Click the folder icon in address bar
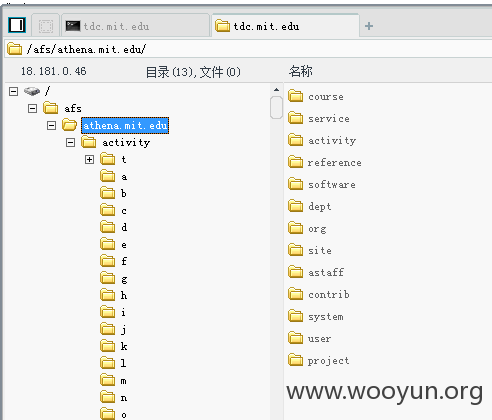The width and height of the screenshot is (492, 420). [14, 49]
